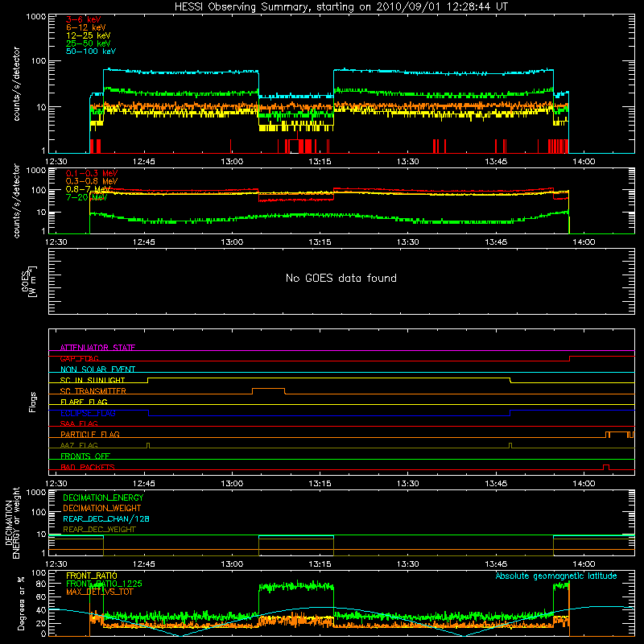Select the BAD_PACKETS flag label
Viewport: 644px width, 644px height.
pyautogui.click(x=88, y=467)
